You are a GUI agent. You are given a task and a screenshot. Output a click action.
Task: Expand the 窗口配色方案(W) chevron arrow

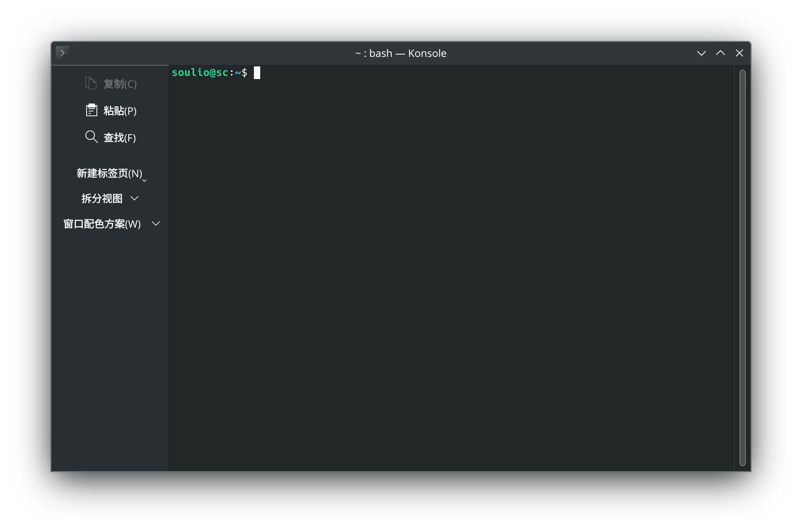pos(156,223)
